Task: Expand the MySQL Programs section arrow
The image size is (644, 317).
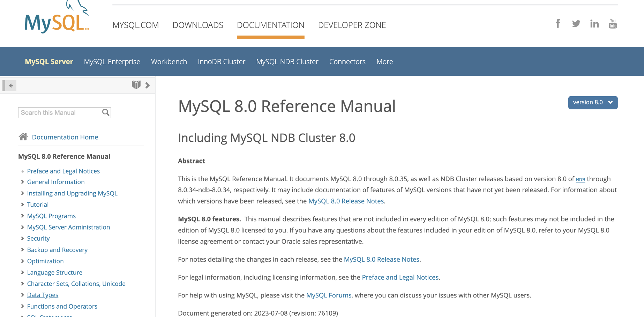Action: 22,216
